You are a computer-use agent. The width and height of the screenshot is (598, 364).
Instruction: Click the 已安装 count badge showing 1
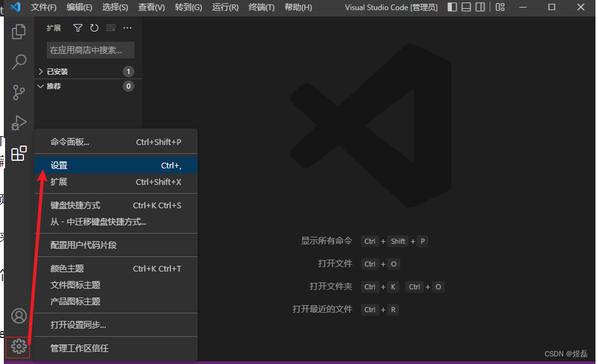tap(129, 72)
